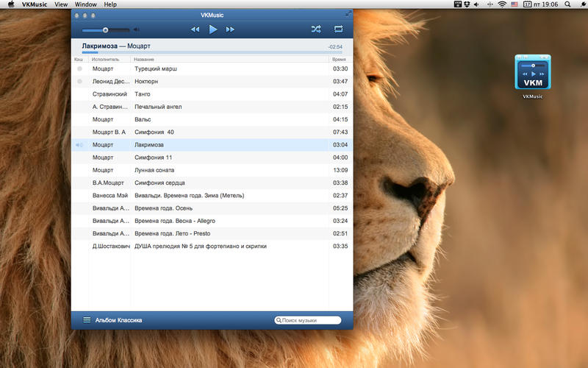Click the Поиск музыки search field
Image resolution: width=588 pixels, height=368 pixels.
[x=307, y=320]
